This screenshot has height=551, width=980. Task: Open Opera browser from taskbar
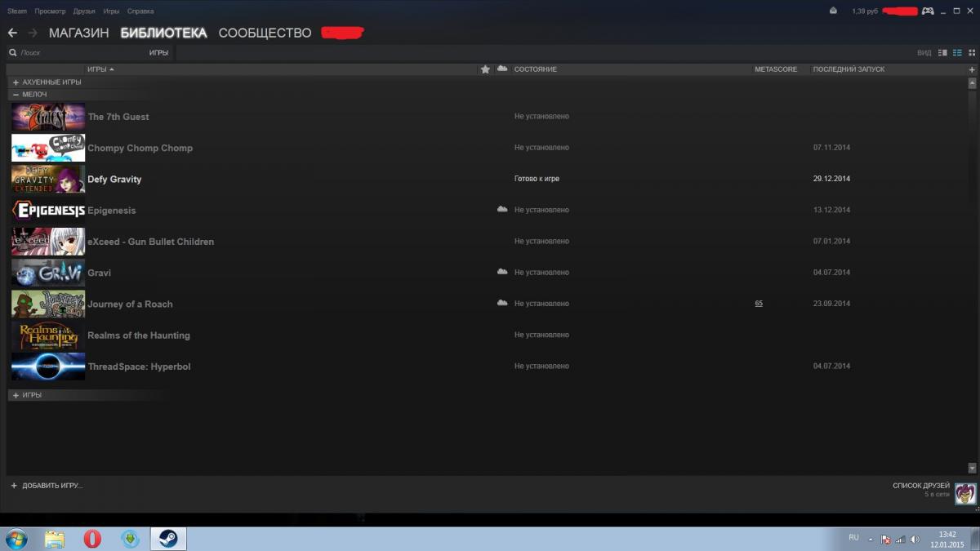point(92,539)
